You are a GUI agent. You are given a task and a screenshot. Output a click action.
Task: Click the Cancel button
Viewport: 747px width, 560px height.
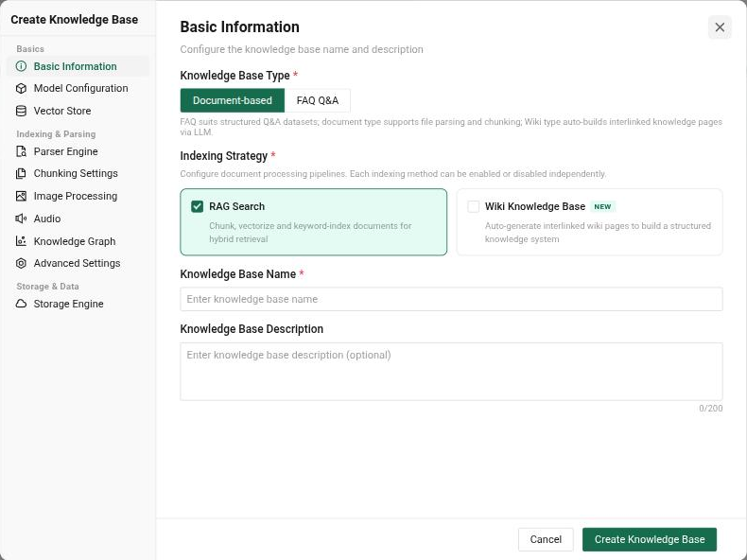tap(546, 539)
